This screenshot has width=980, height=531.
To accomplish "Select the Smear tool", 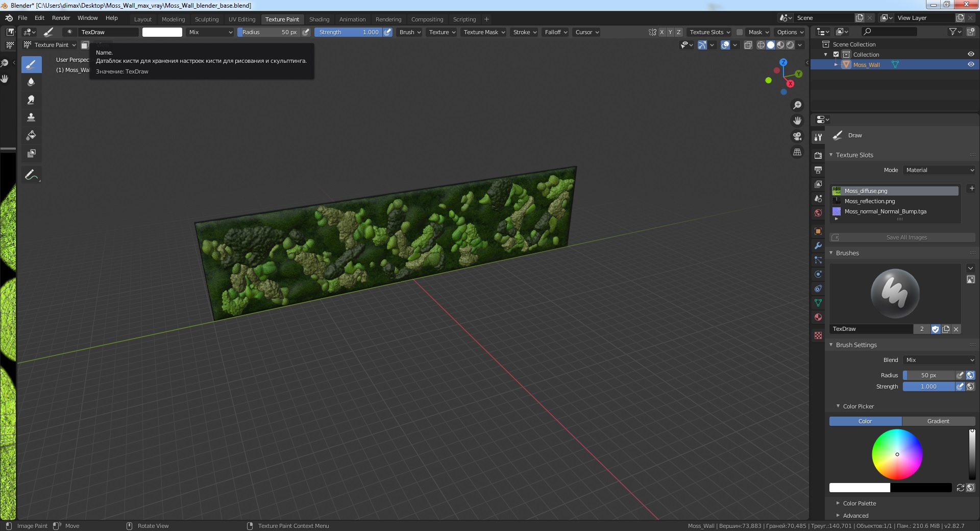I will click(31, 100).
